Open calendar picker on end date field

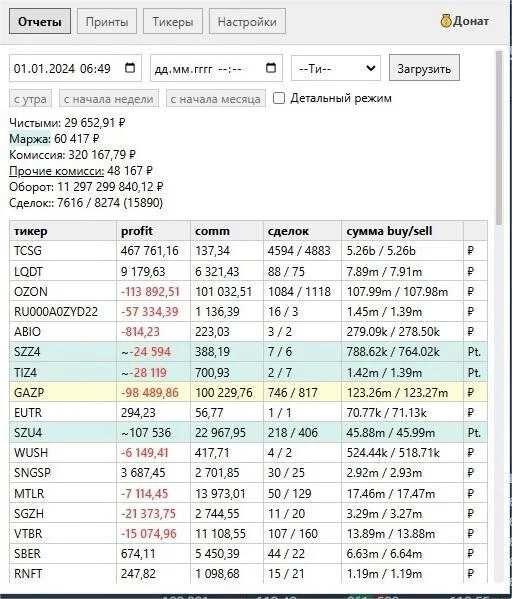[271, 68]
